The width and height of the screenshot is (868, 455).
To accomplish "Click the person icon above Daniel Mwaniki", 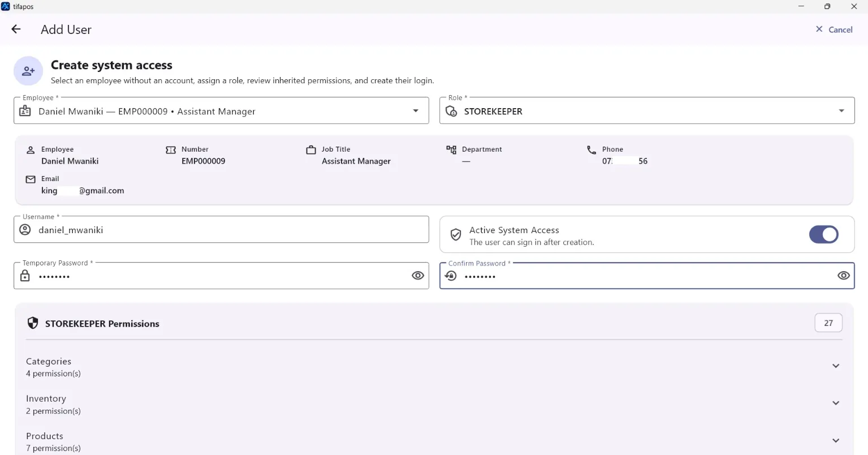I will pos(31,150).
